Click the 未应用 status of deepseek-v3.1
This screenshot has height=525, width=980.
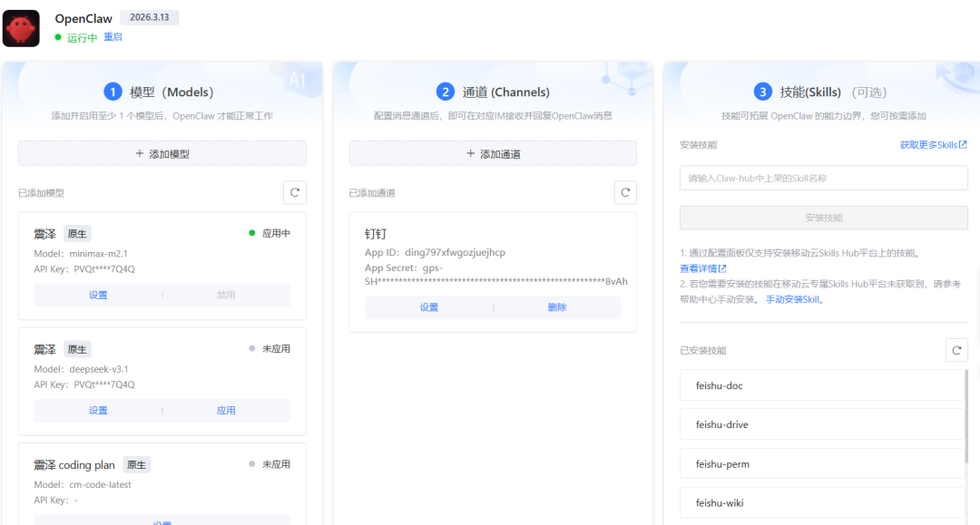276,349
